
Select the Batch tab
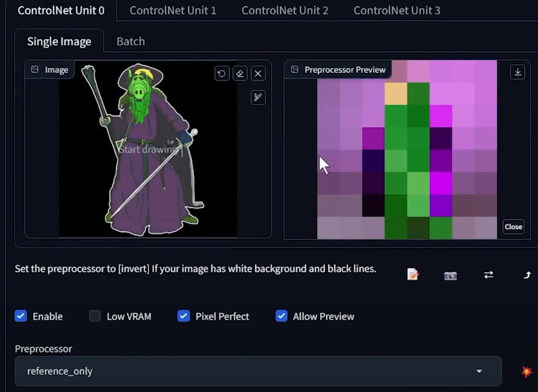tap(130, 41)
